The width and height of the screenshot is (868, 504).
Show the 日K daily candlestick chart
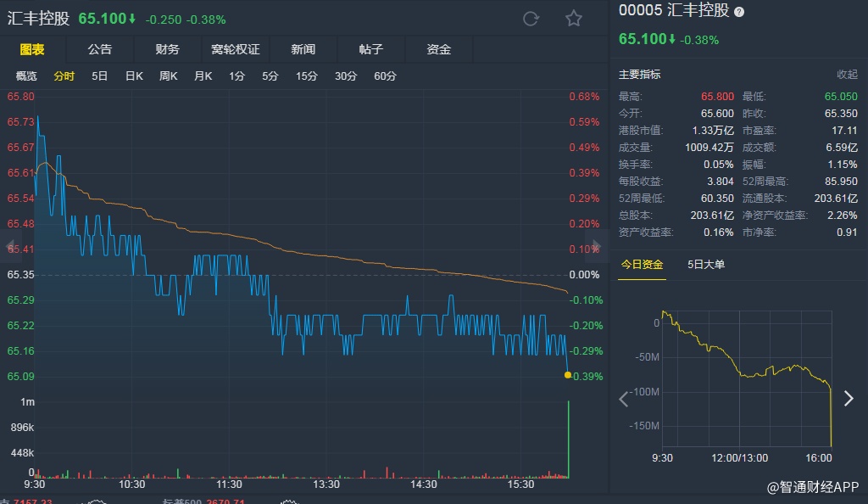coord(134,76)
